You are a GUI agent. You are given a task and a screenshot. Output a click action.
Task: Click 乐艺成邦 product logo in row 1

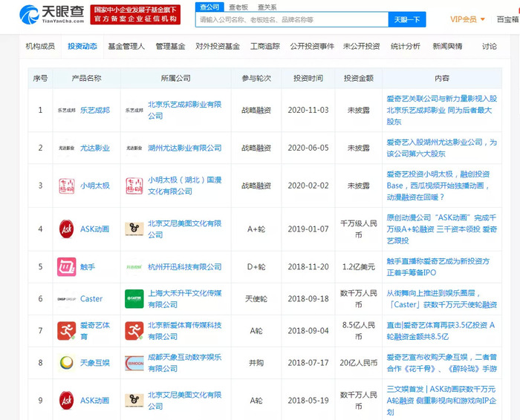point(67,111)
